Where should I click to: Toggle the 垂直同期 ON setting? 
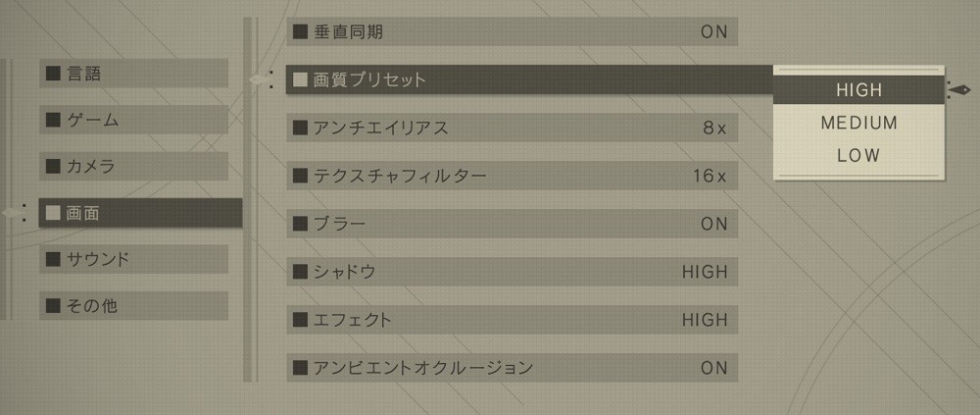(x=512, y=32)
